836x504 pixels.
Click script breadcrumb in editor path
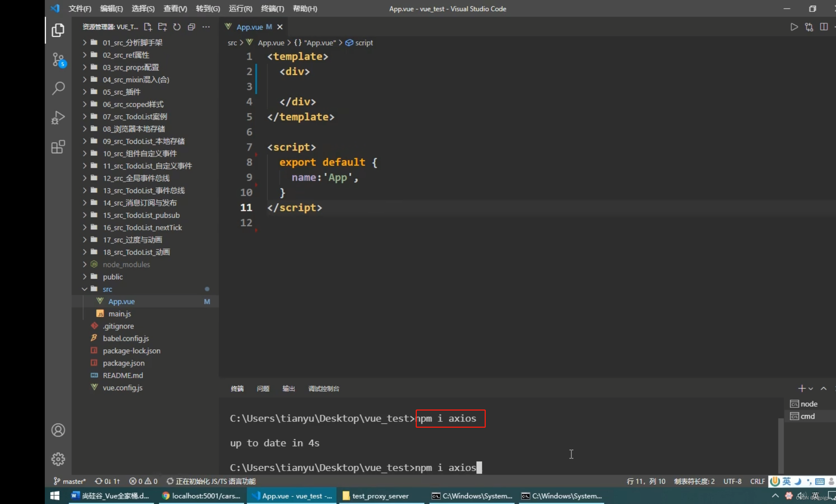[359, 43]
